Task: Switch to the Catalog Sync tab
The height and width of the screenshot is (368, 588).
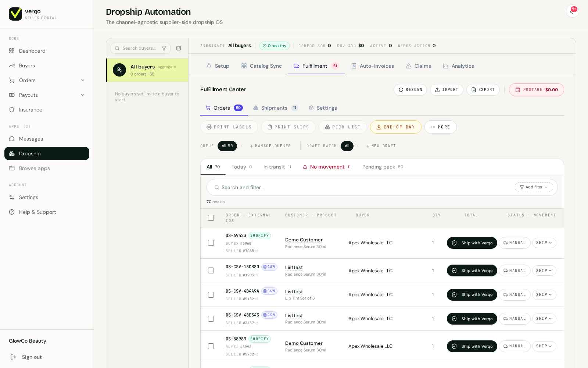Action: point(262,66)
